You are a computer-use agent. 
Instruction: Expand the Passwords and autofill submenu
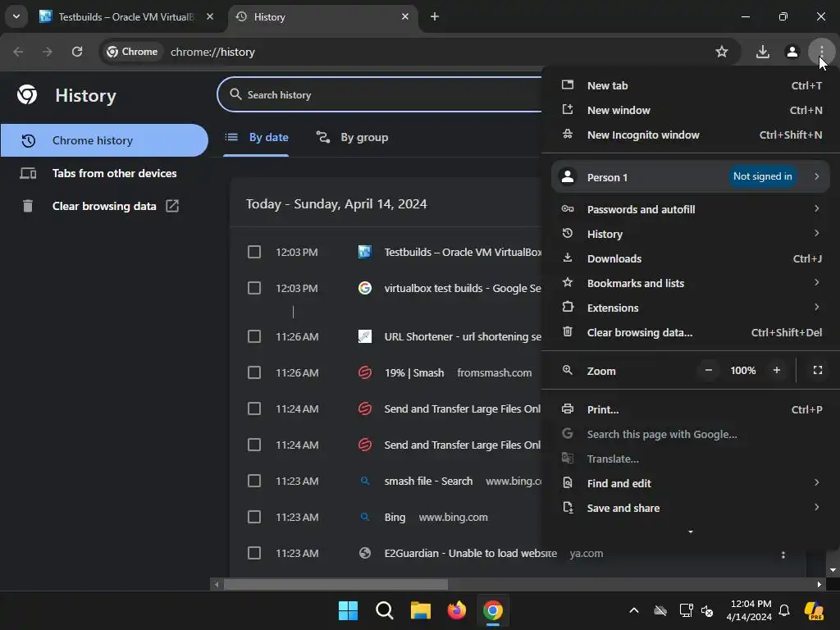[x=691, y=209]
